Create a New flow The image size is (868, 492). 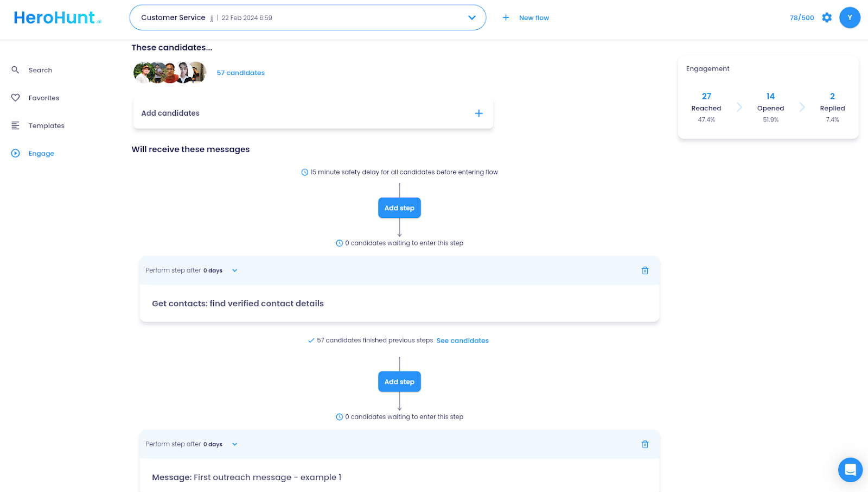(x=526, y=18)
